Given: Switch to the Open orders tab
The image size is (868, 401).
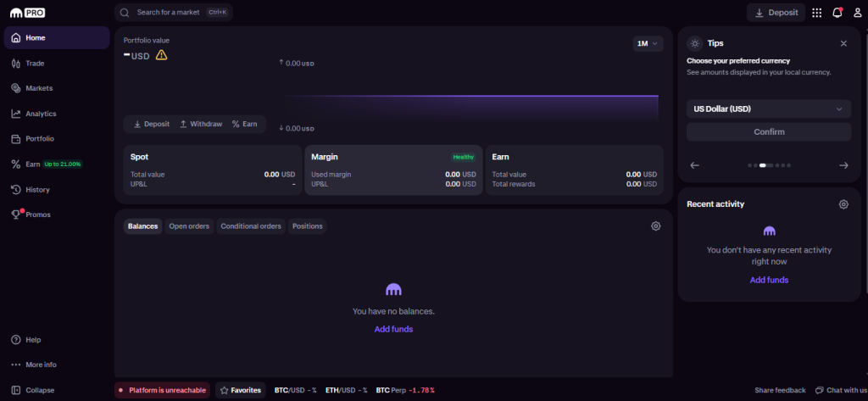Looking at the screenshot, I should coord(189,226).
